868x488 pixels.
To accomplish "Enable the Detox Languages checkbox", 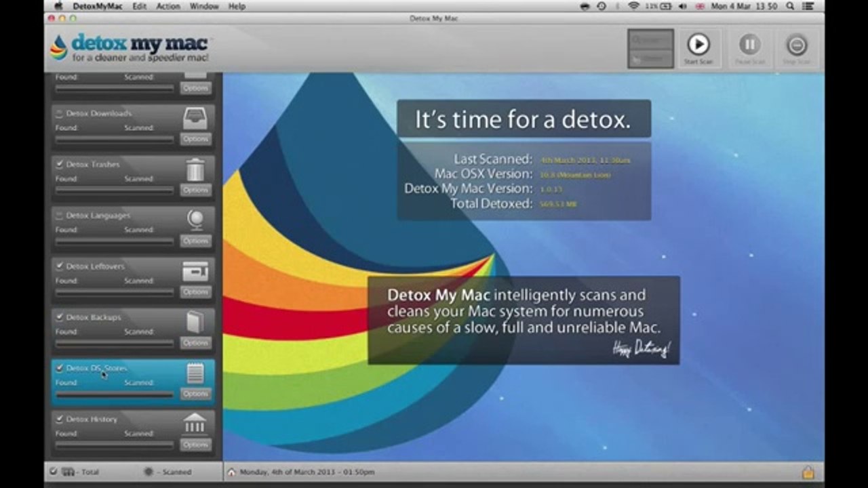I will pos(60,215).
